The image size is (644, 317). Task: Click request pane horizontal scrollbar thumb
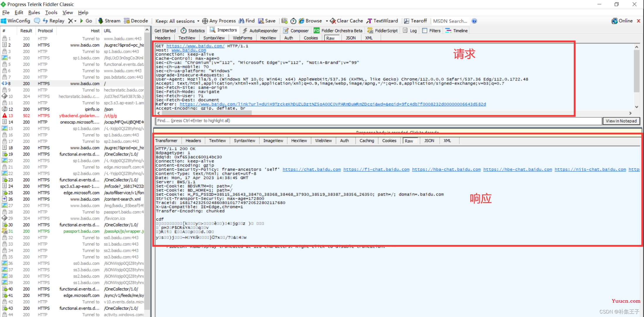click(207, 113)
